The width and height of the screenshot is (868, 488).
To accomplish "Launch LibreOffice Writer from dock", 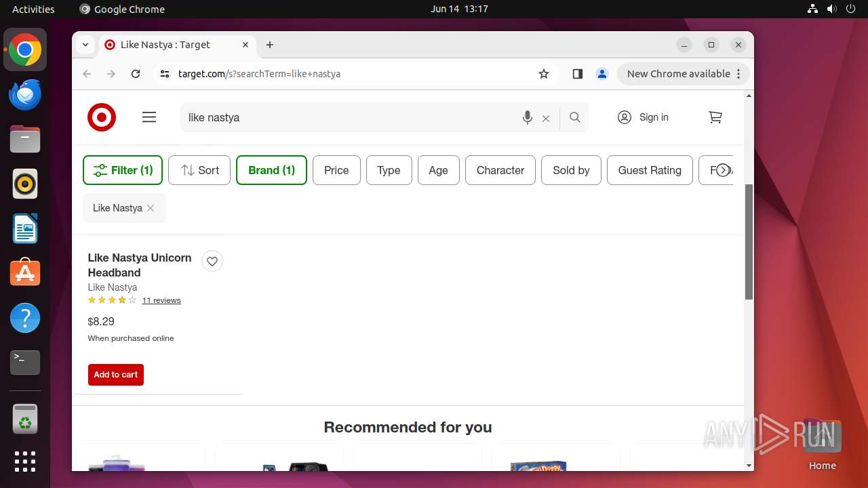I will (25, 229).
